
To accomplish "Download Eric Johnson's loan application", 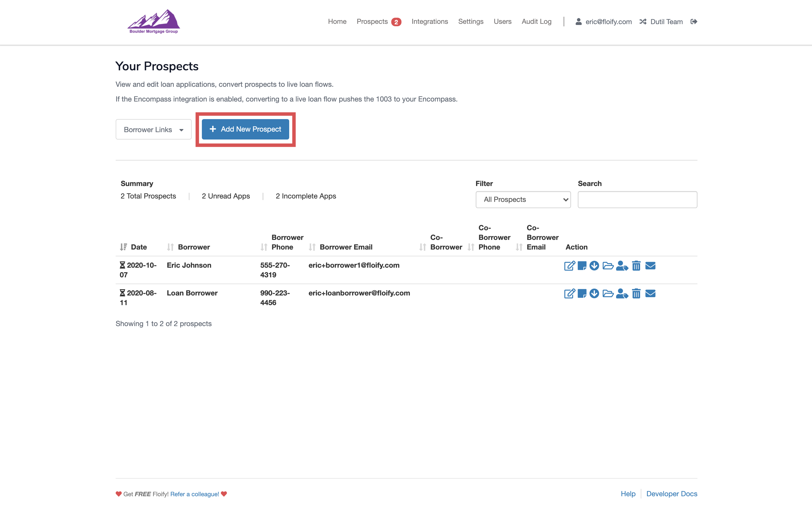I will coord(595,266).
